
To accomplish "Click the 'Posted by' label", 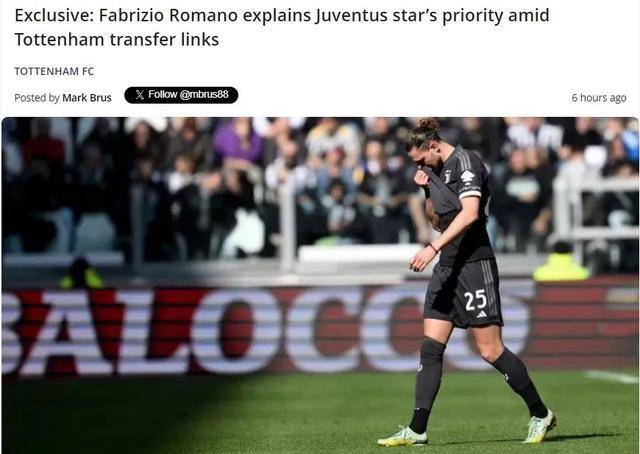I will [x=37, y=98].
